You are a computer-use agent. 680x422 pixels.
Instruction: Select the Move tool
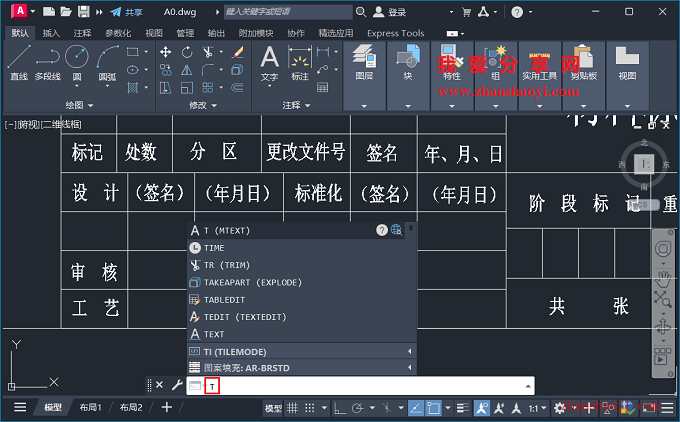point(165,52)
